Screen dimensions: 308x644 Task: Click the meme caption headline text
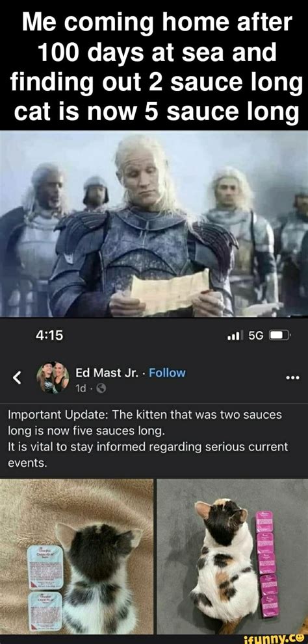pyautogui.click(x=154, y=65)
